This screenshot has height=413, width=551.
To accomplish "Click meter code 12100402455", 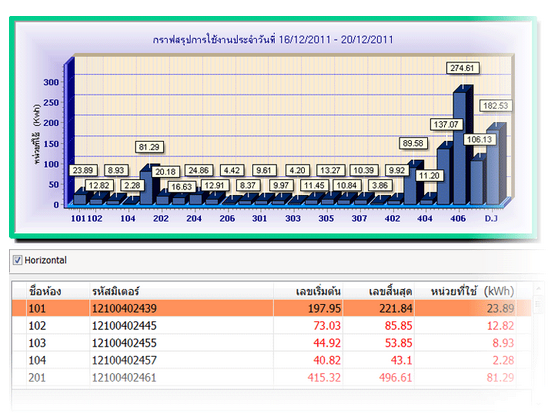I will tap(124, 343).
